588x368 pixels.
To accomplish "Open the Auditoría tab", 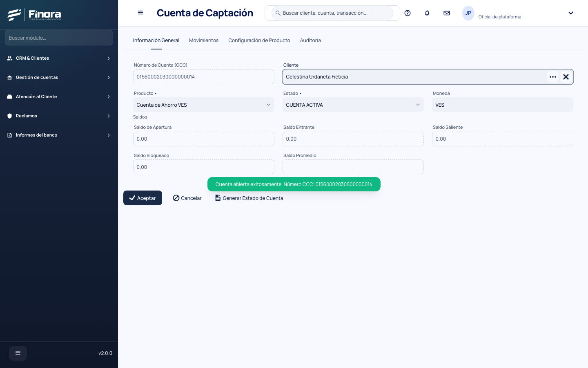I will coord(310,40).
